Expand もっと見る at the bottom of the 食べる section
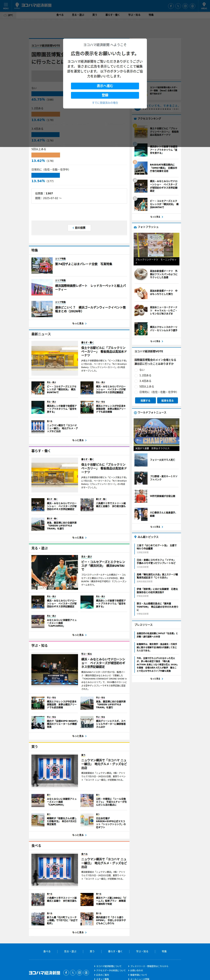Screen dimensions: 210x980 (x=79, y=932)
